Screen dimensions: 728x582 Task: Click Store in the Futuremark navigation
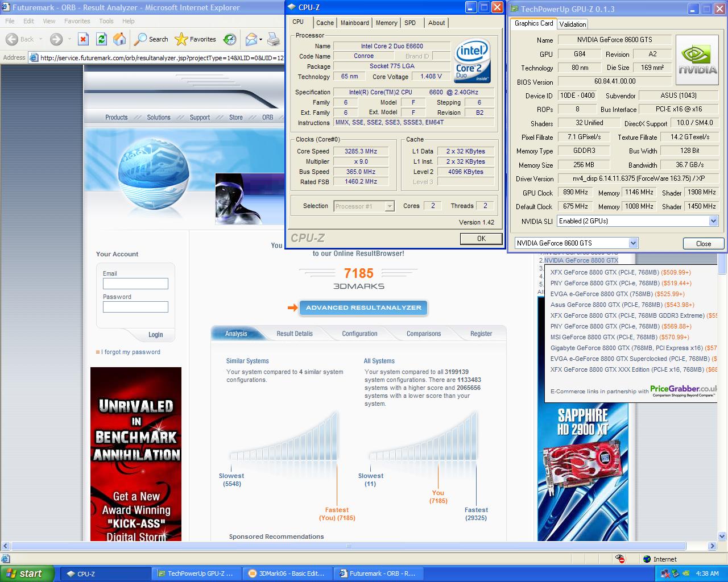tap(236, 117)
